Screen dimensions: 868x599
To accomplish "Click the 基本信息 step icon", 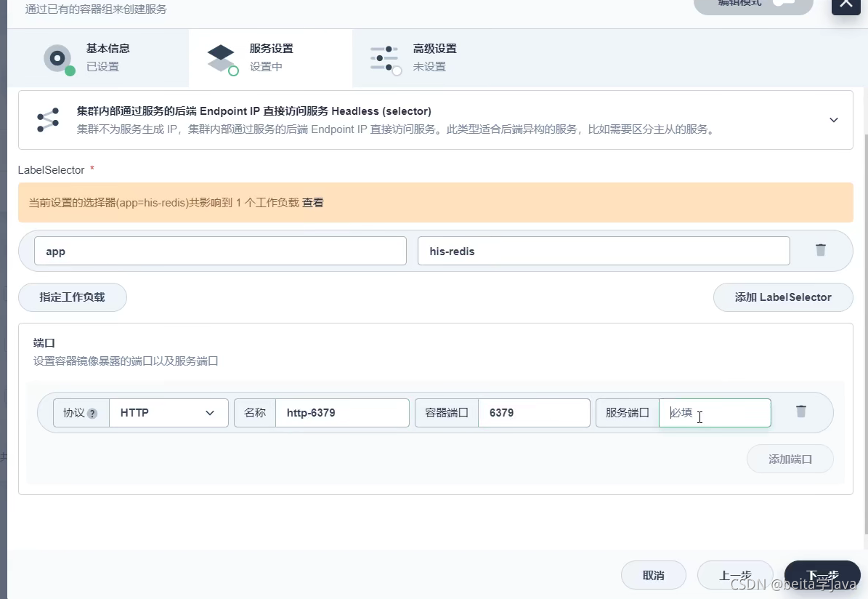I will point(59,59).
